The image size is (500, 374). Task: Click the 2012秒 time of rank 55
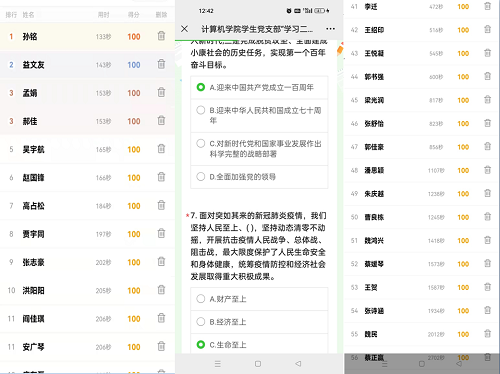pyautogui.click(x=436, y=334)
